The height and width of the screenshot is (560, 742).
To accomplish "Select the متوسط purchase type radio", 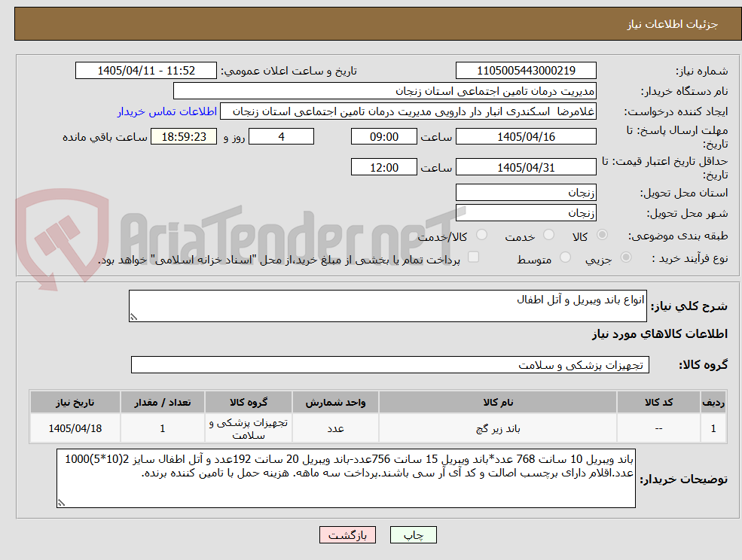I will (565, 257).
